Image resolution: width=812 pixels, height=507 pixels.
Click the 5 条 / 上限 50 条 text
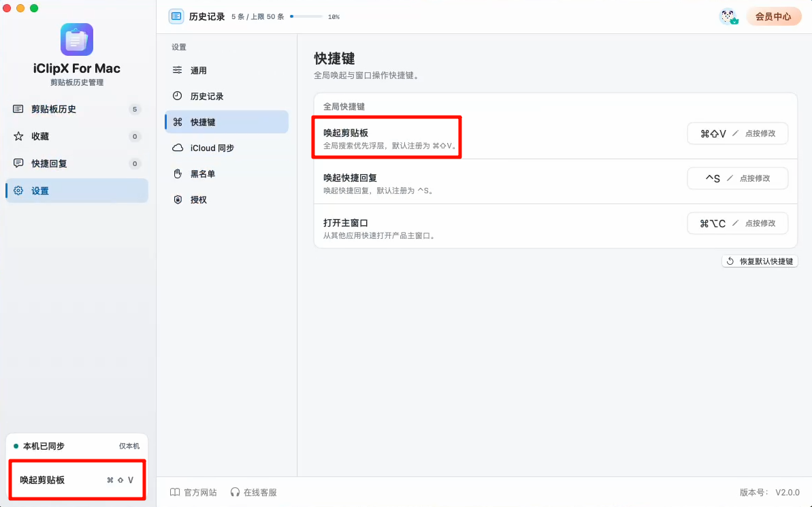[257, 16]
